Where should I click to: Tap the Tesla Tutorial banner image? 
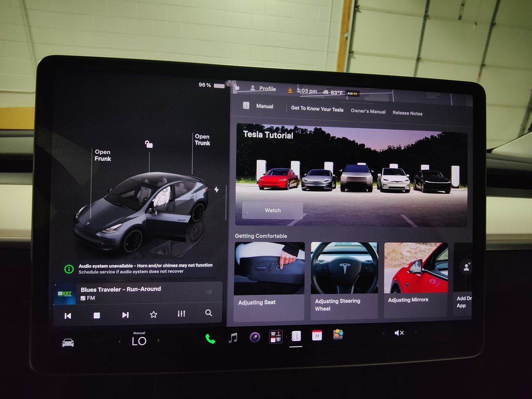[352, 175]
